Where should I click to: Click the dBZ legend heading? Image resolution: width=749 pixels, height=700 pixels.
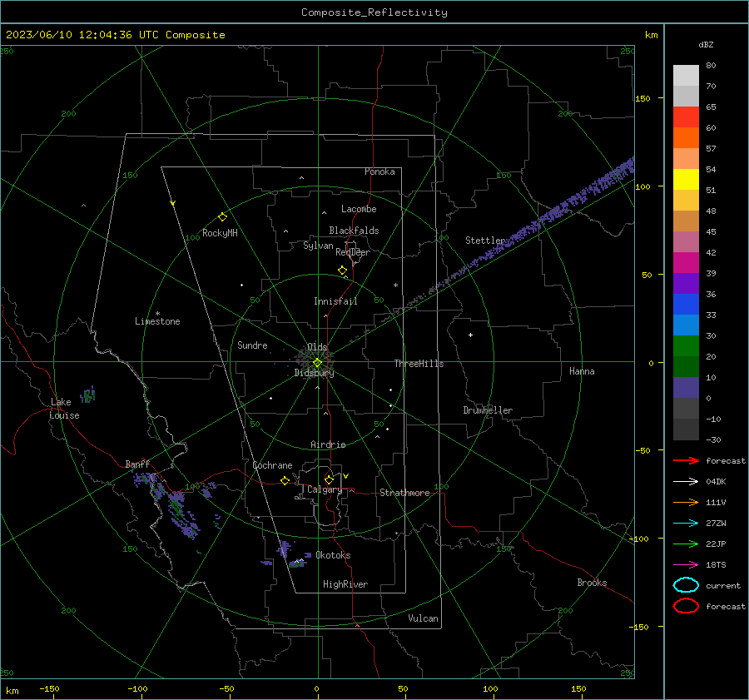coord(706,44)
